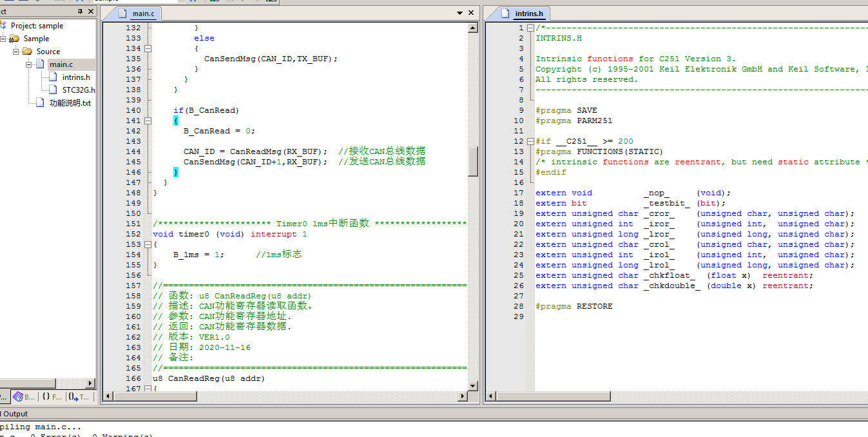
Task: Collapse the Source group node
Action: (15, 52)
